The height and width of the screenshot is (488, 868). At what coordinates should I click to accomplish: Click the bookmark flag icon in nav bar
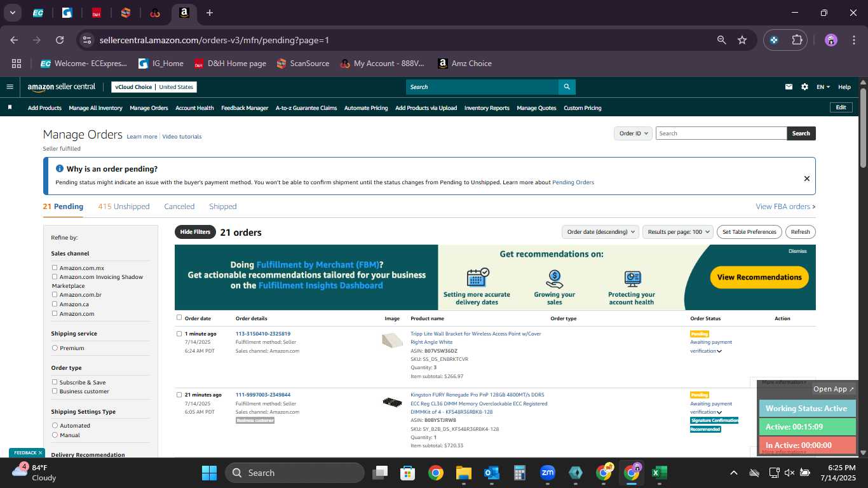click(10, 107)
